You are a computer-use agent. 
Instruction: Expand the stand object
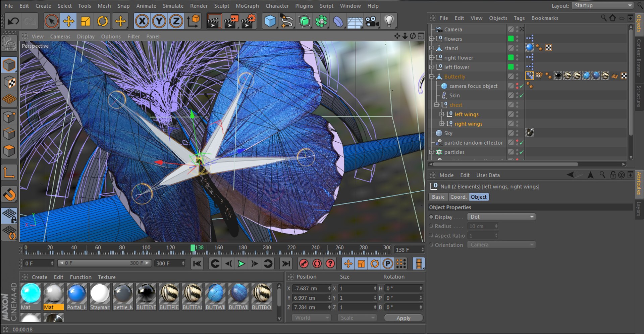pyautogui.click(x=432, y=48)
